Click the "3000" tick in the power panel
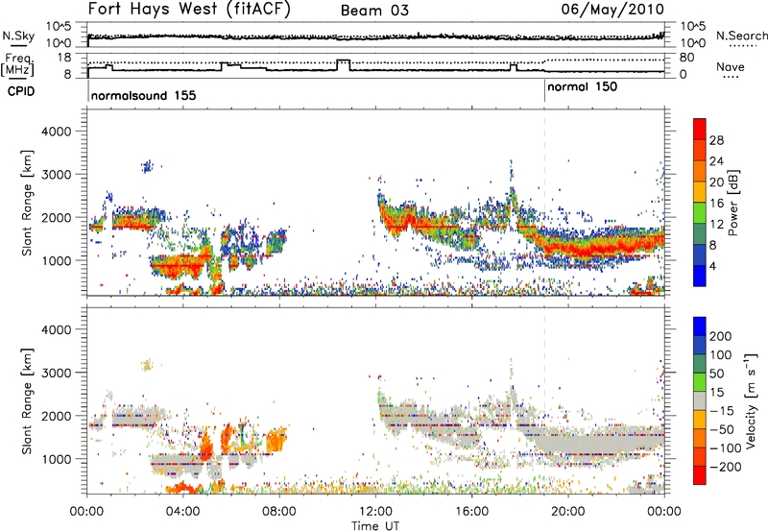The height and width of the screenshot is (532, 768). point(56,175)
